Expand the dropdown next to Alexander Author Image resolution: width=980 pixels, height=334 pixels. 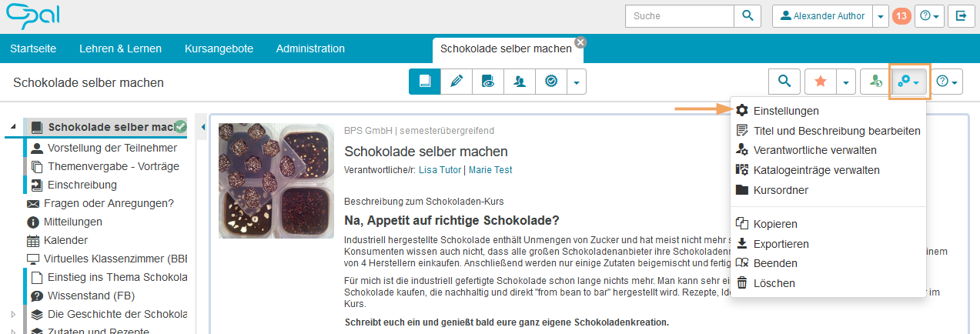[x=881, y=15]
